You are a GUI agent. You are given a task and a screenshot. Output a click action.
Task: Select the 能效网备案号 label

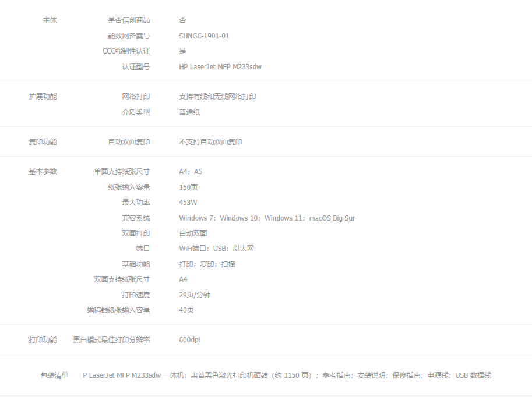[x=129, y=36]
